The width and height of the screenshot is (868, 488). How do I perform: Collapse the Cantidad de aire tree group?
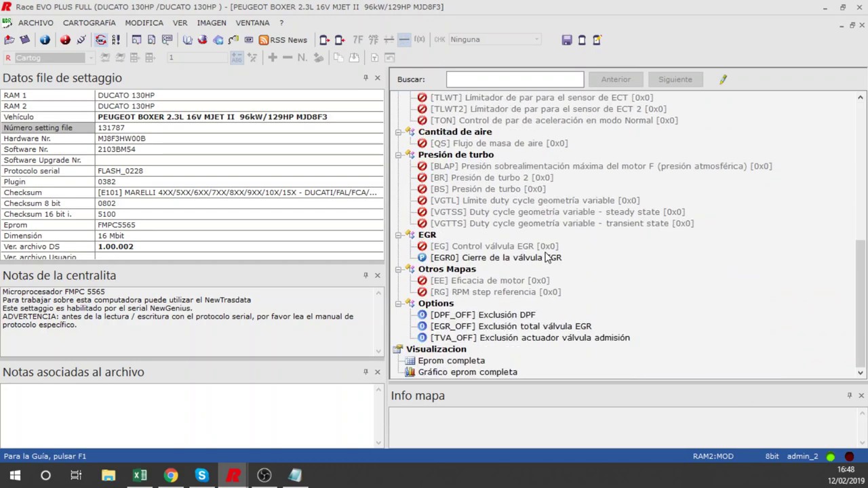point(398,132)
